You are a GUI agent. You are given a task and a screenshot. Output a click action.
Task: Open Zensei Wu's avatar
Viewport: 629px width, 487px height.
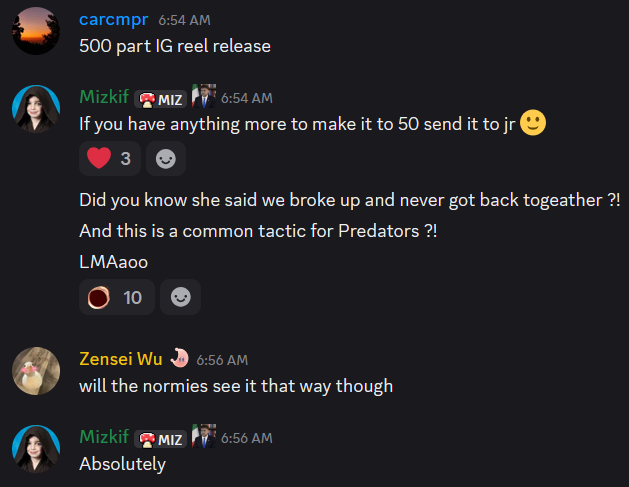pyautogui.click(x=36, y=371)
